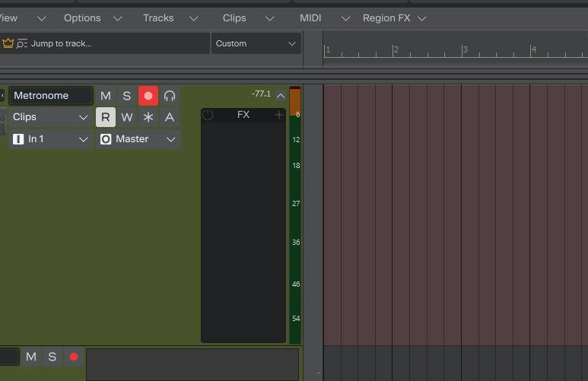Click the freeze snowflake icon
Viewport: 588px width, 381px height.
pos(148,117)
